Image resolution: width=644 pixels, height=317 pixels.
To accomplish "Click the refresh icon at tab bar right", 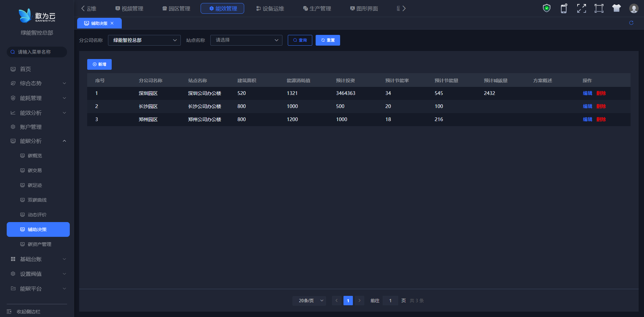I will point(631,23).
